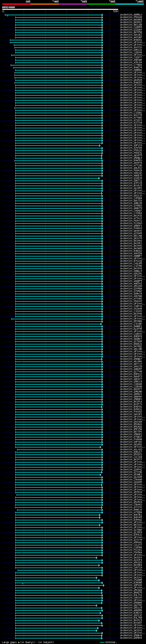Select hit UniRef100_Q6V8T5
146x644 pixels.
point(131,156)
